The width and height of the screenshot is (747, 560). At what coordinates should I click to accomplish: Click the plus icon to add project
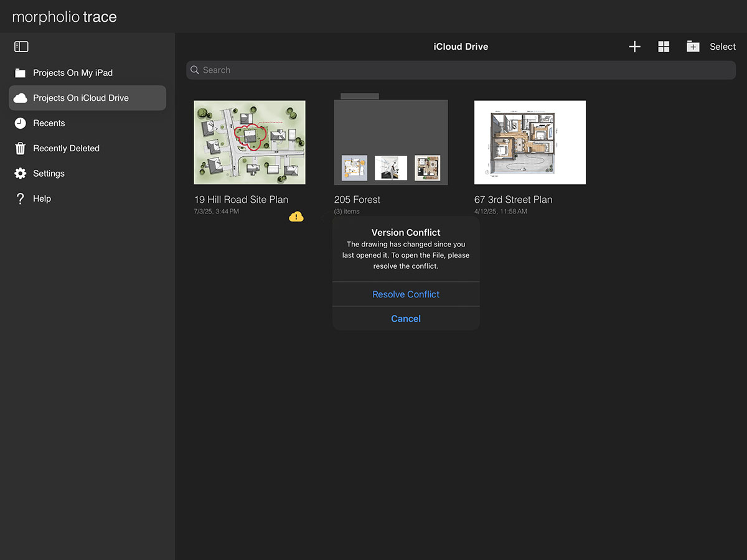pyautogui.click(x=634, y=47)
